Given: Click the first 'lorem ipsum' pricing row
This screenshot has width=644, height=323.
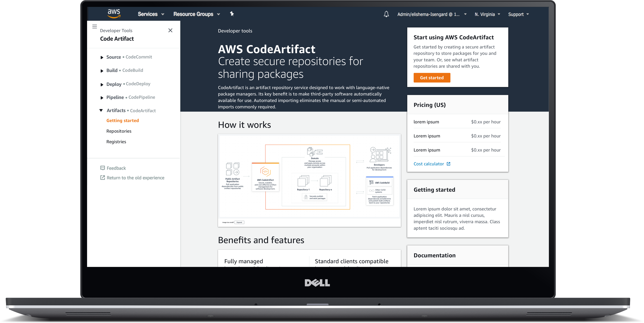Looking at the screenshot, I should coord(457,122).
